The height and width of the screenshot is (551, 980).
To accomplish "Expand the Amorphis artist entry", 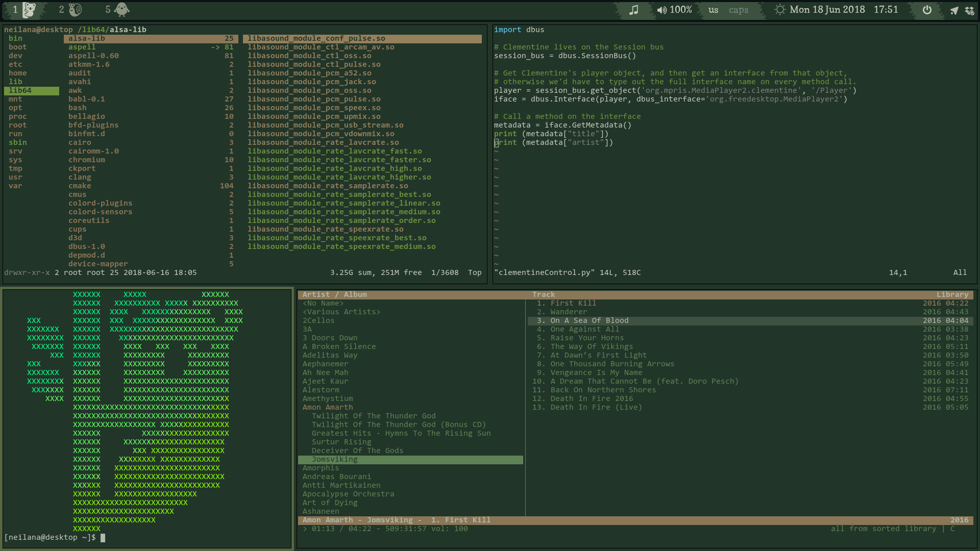I will [321, 468].
